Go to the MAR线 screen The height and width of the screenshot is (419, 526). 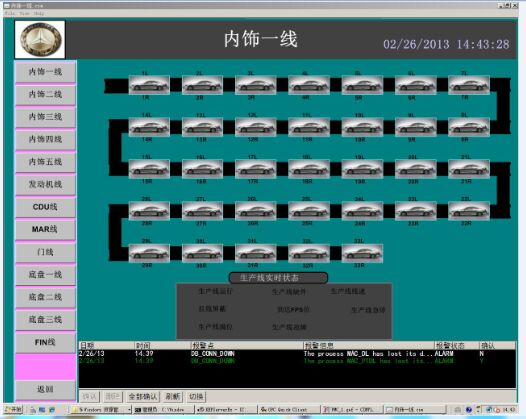pyautogui.click(x=45, y=229)
